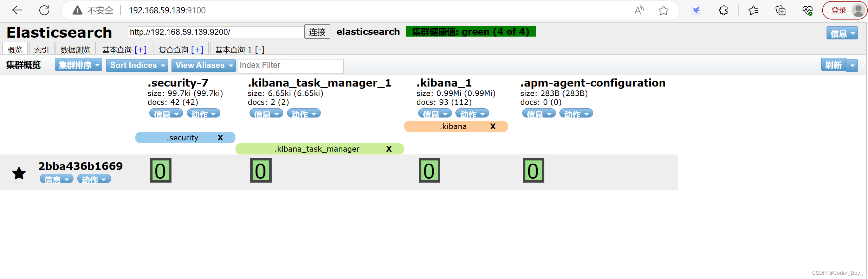Click the 刷新 refresh button
Screen dimensions: 868x279
click(833, 65)
